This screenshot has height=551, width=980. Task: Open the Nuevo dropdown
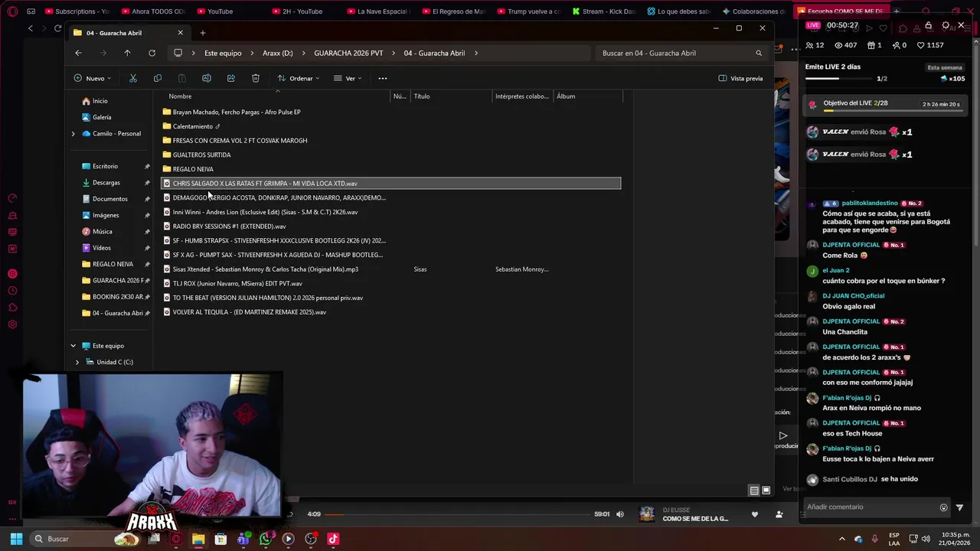point(93,78)
